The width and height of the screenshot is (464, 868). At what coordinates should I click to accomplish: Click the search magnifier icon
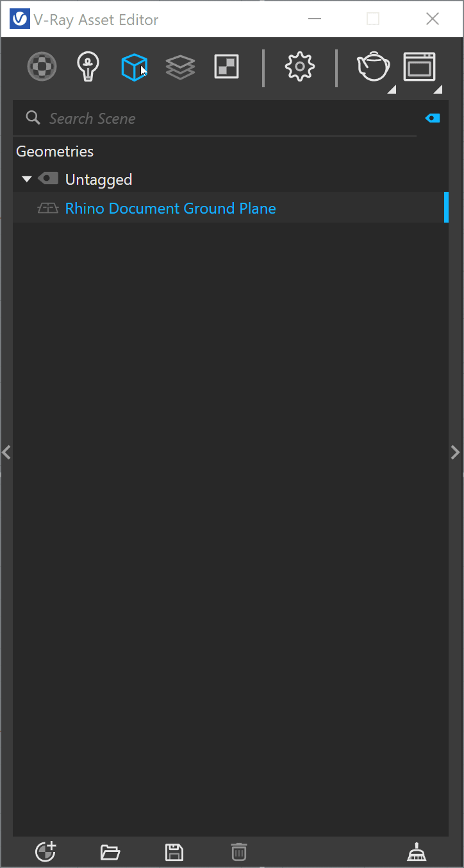coord(33,118)
